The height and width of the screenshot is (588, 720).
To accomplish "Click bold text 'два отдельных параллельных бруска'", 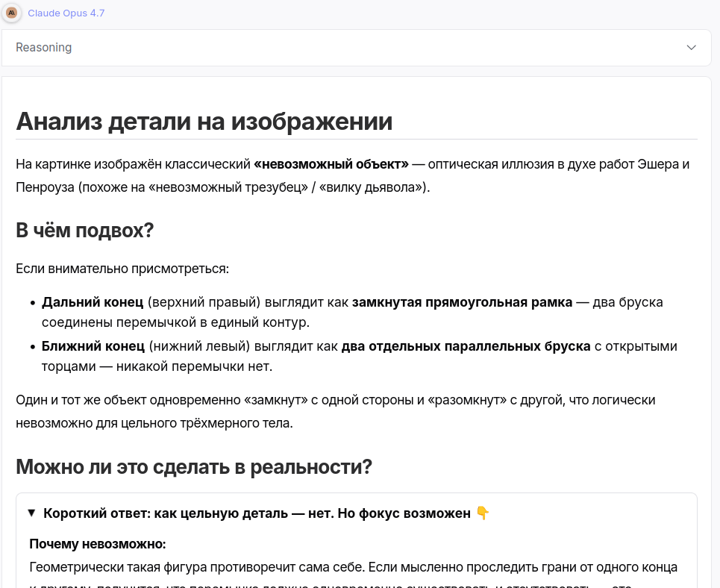I will pyautogui.click(x=466, y=346).
